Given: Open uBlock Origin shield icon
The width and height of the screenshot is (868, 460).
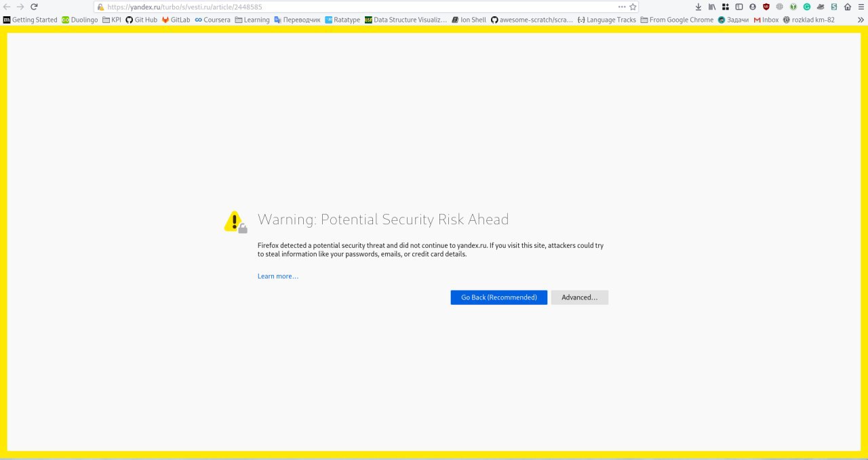Looking at the screenshot, I should point(766,7).
